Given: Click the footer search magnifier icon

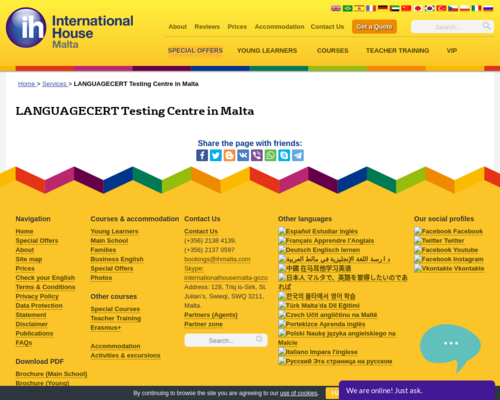Looking at the screenshot, I should [x=259, y=339].
